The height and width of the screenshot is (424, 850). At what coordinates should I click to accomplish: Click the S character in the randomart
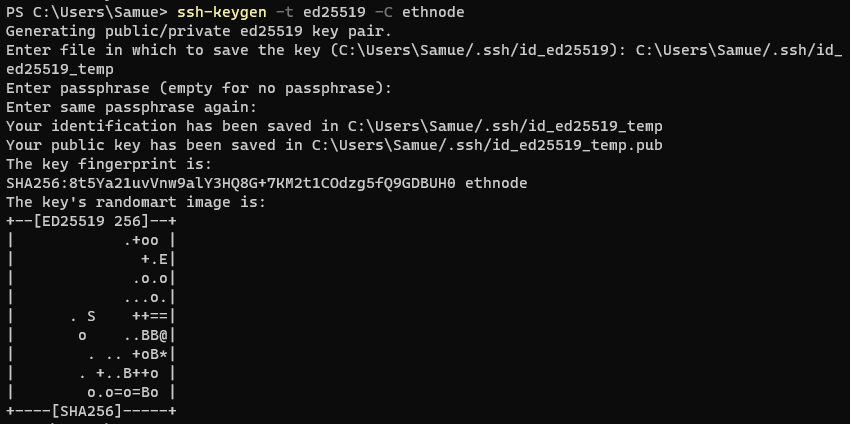91,316
